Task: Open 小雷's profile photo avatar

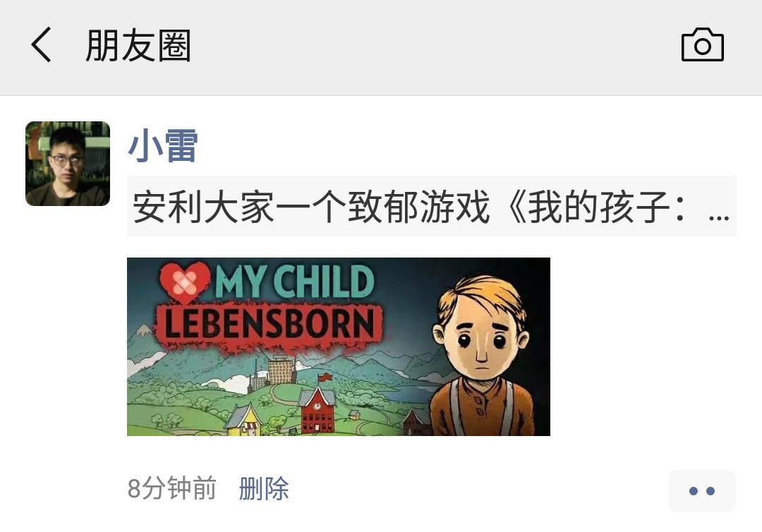Action: [68, 164]
